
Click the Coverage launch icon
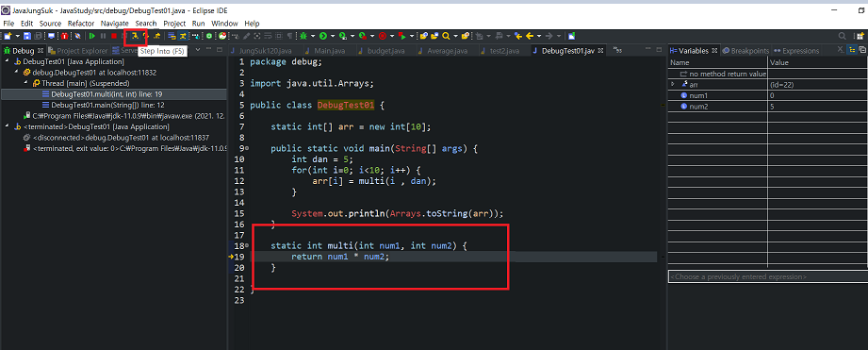coord(343,36)
